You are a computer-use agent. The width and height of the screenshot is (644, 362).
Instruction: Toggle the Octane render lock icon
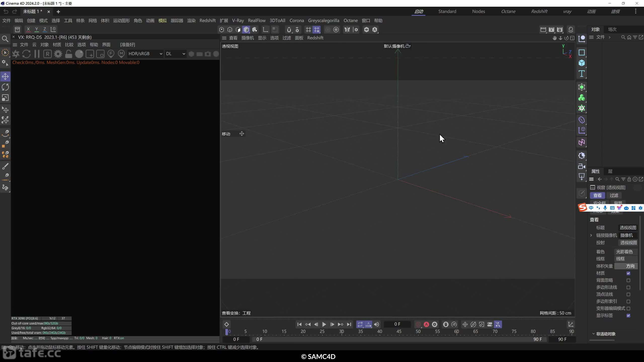[69, 54]
